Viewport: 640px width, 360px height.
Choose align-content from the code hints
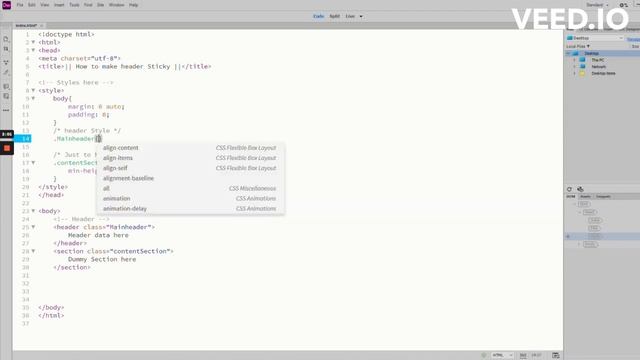coord(191,148)
